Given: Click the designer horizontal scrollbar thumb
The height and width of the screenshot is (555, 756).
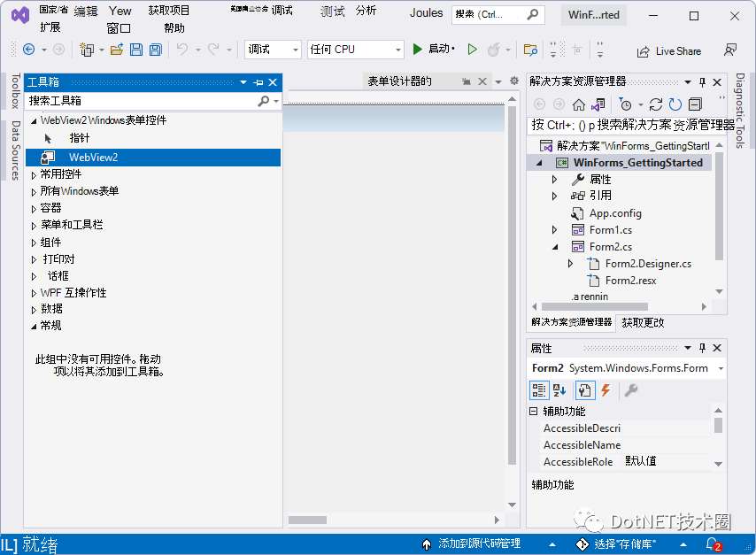Looking at the screenshot, I should [x=307, y=520].
